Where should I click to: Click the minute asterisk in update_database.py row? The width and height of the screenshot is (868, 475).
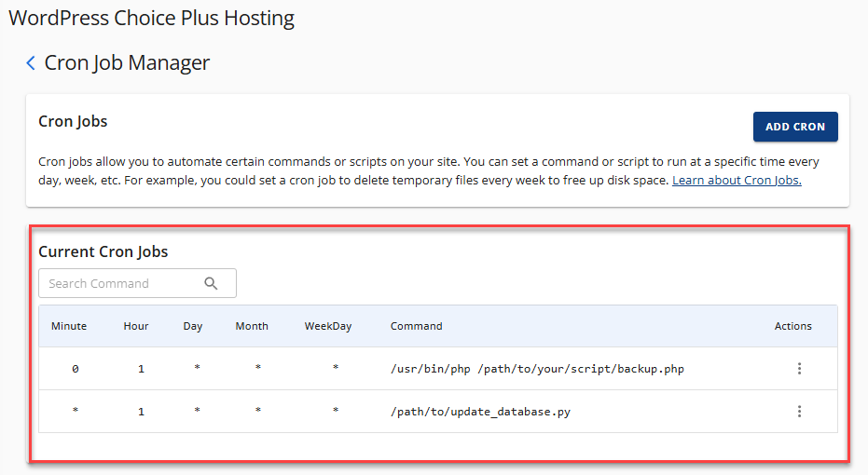[x=76, y=410]
